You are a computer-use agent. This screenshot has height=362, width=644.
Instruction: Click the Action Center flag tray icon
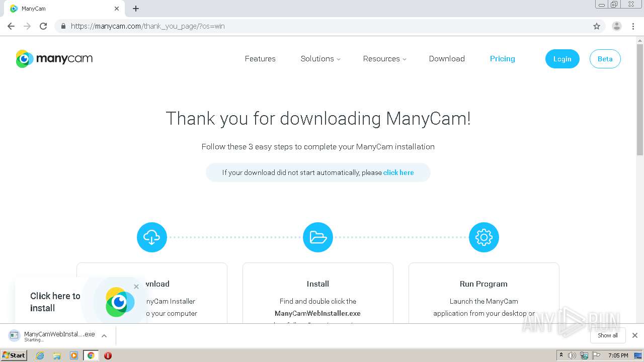pos(596,355)
